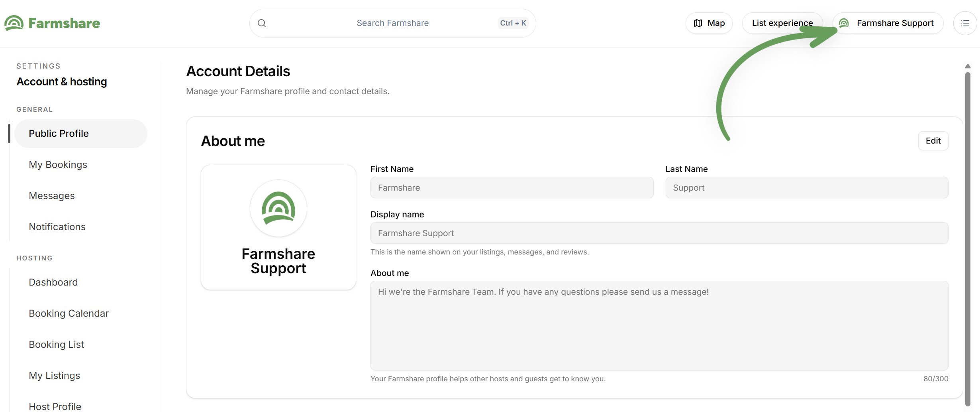
Task: Click the search magnifier icon
Action: (262, 23)
